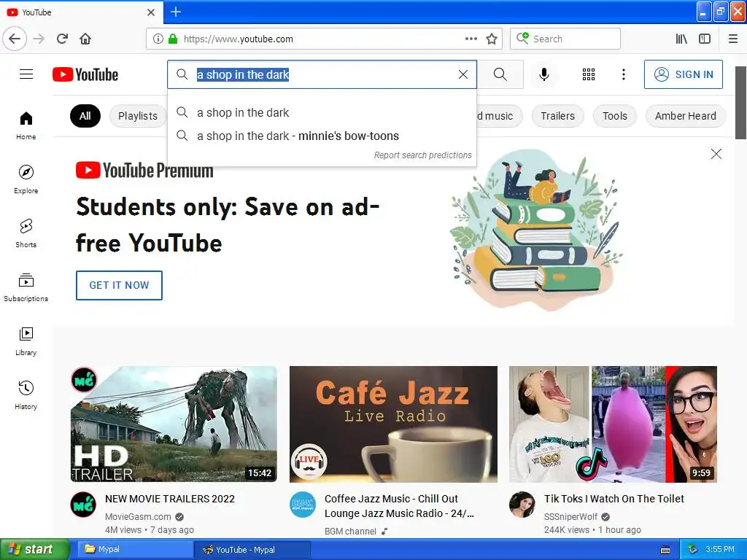The height and width of the screenshot is (560, 747).
Task: Clear the search box with the X icon
Action: 463,74
